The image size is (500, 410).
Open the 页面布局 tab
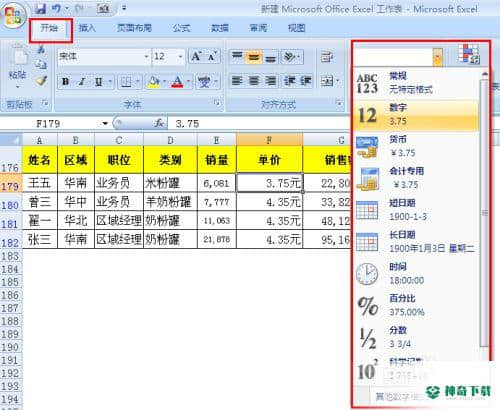(134, 28)
